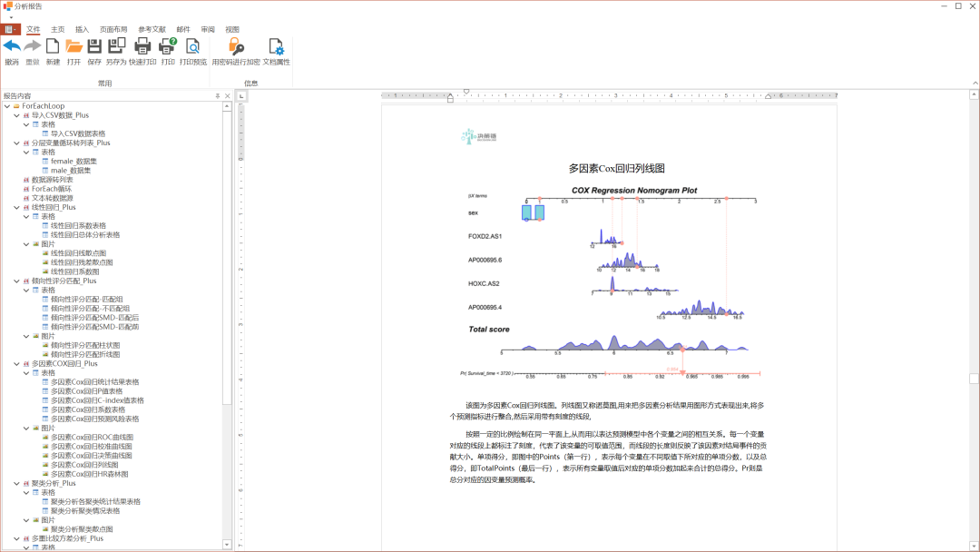Open 多因素Cox回归C-index值表格
The height and width of the screenshot is (552, 980).
[97, 400]
